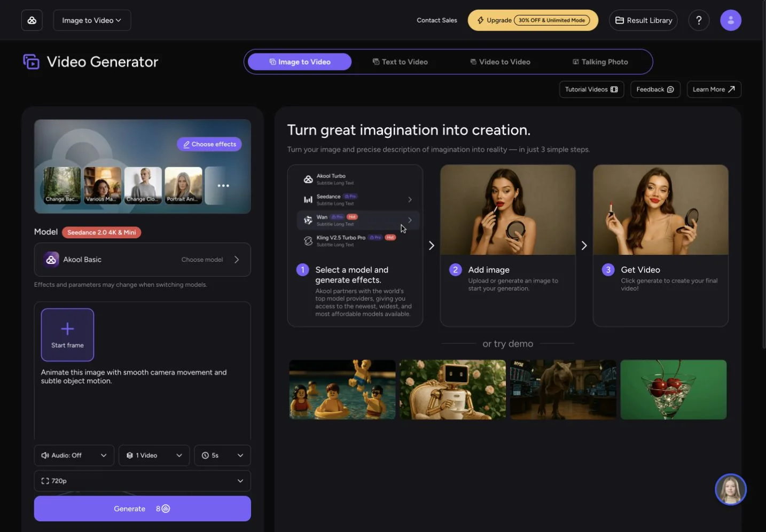
Task: Open the 720p resolution dropdown
Action: click(x=143, y=481)
